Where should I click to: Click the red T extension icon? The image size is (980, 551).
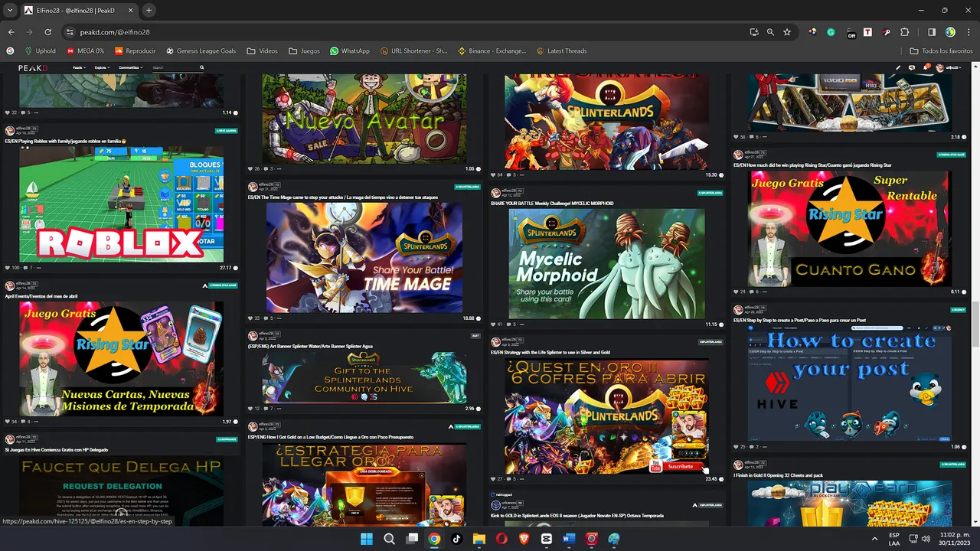pyautogui.click(x=867, y=32)
